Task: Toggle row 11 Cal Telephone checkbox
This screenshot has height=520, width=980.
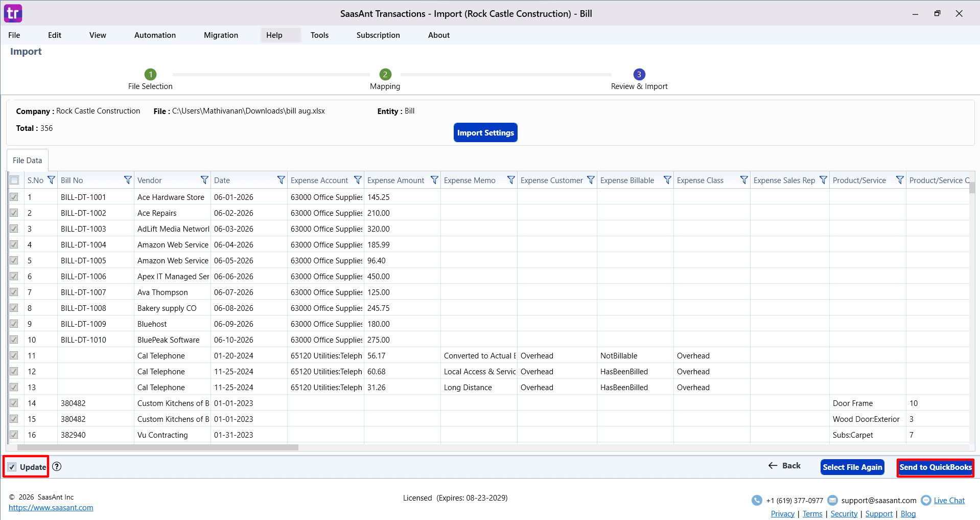Action: [x=14, y=355]
